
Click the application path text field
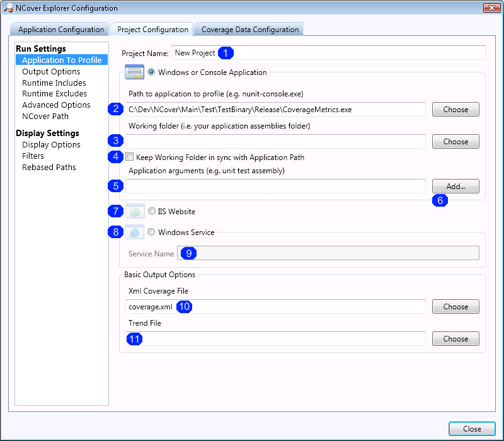[275, 109]
